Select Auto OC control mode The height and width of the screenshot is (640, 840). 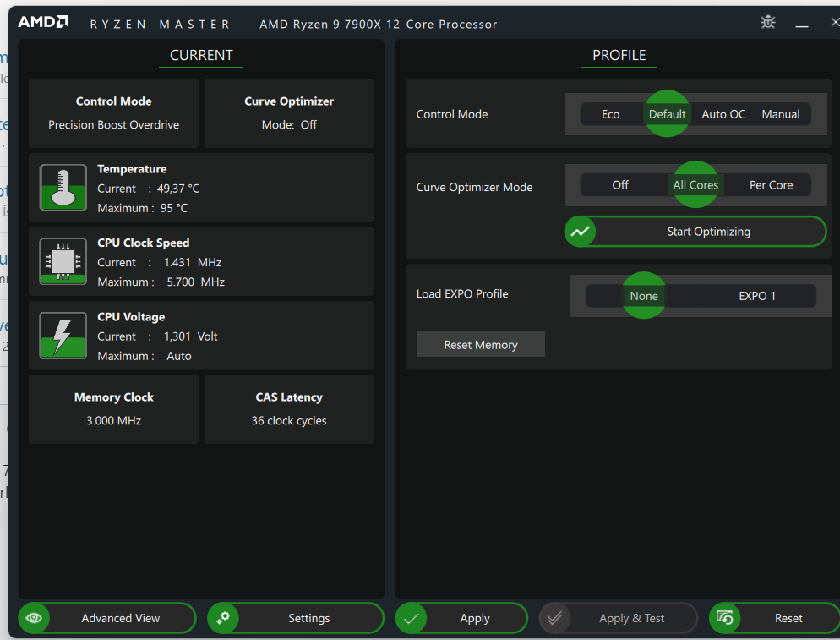(723, 114)
